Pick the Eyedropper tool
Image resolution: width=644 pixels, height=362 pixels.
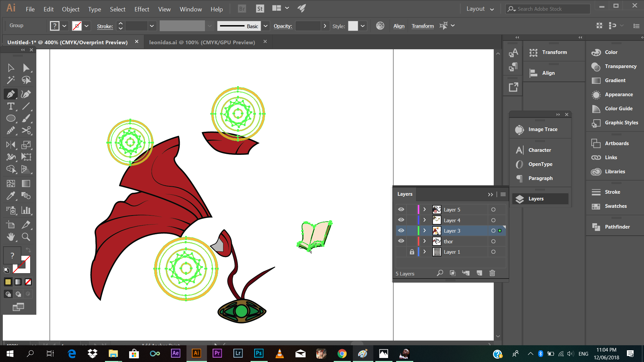coord(11,196)
